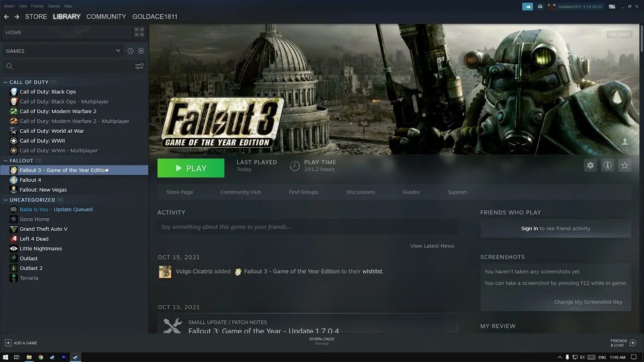Open Windows Start menu
This screenshot has width=644, height=362.
pos(5,357)
